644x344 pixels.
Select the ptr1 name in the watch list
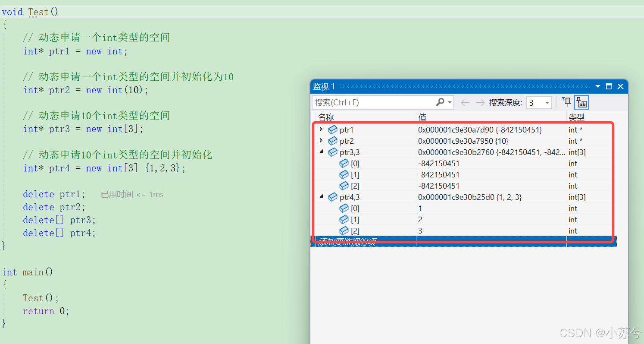[347, 129]
